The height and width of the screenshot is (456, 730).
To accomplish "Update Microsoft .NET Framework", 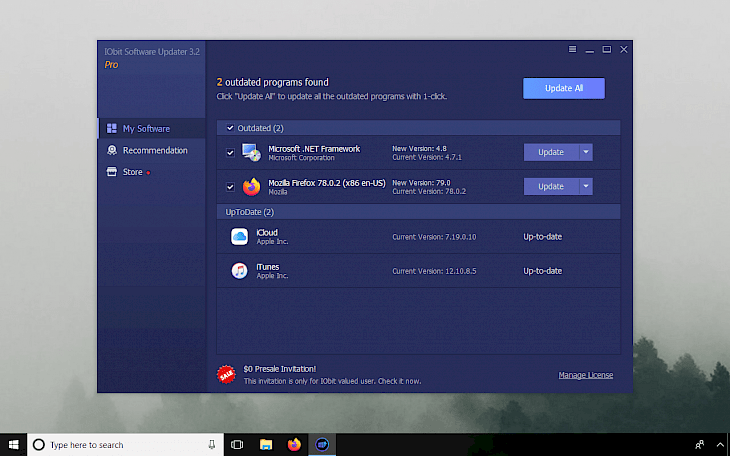I will pos(551,152).
